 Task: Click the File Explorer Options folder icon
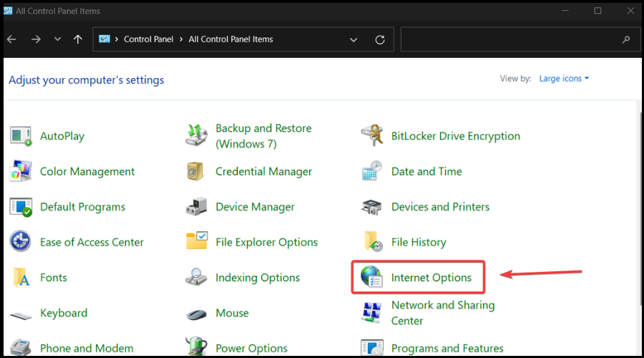tap(197, 241)
